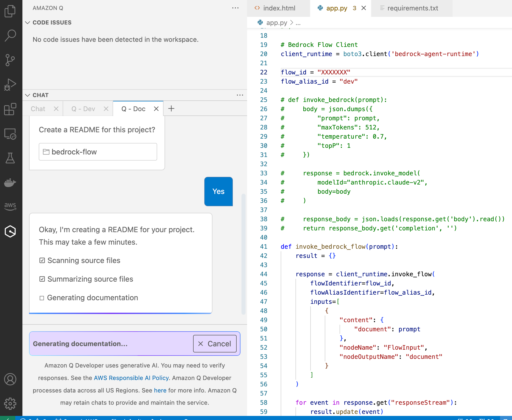Click the chat panel vertical scrollbar
The height and width of the screenshot is (420, 512).
tap(243, 254)
